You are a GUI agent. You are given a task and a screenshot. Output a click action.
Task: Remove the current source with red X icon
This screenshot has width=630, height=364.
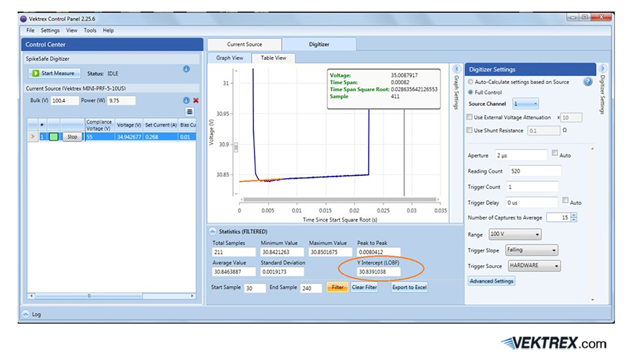click(196, 101)
